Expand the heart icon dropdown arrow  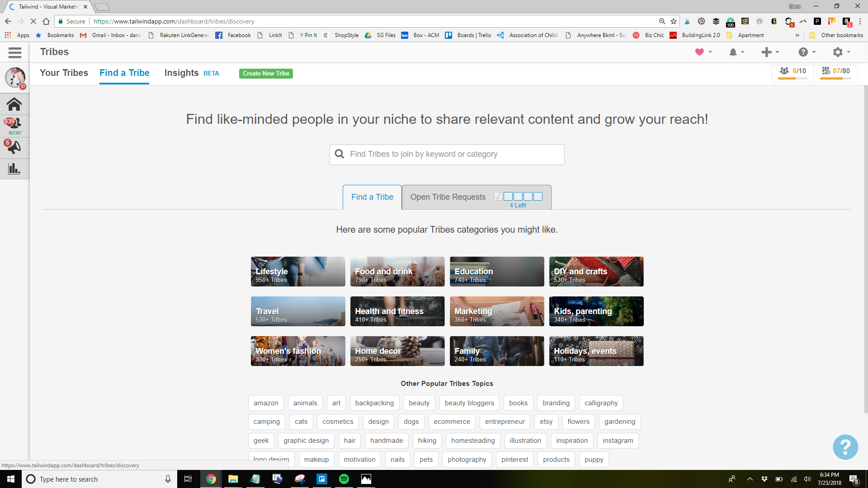[x=710, y=52]
